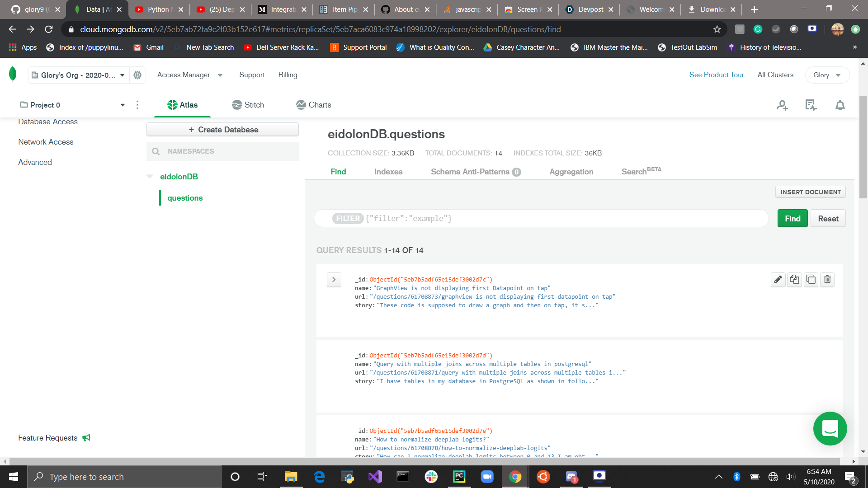This screenshot has height=488, width=868.
Task: Open invite user to project icon
Action: pyautogui.click(x=782, y=105)
